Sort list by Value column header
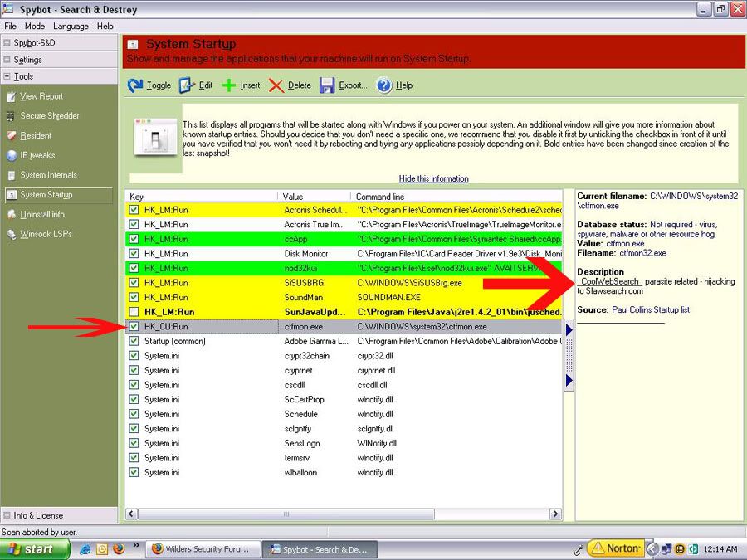The image size is (747, 560). pyautogui.click(x=314, y=197)
